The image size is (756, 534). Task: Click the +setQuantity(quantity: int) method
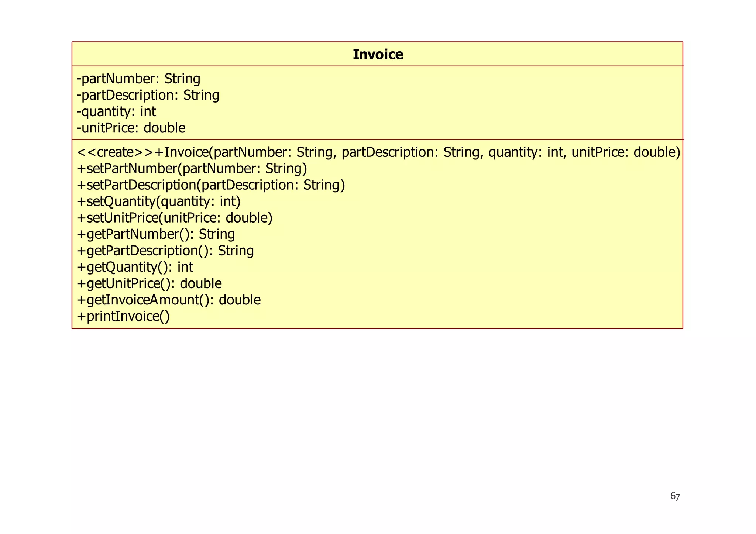(x=159, y=201)
